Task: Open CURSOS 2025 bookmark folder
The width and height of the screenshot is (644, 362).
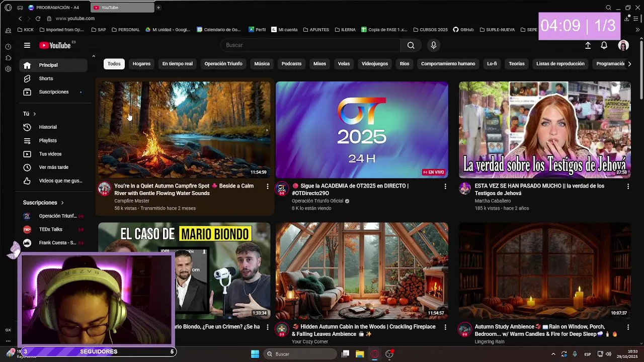Action: pyautogui.click(x=430, y=30)
